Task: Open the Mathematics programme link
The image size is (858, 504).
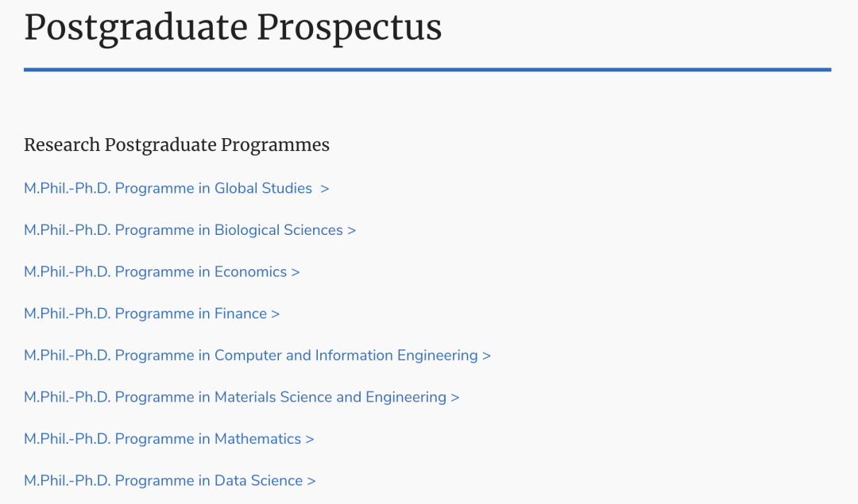Action: pos(168,439)
